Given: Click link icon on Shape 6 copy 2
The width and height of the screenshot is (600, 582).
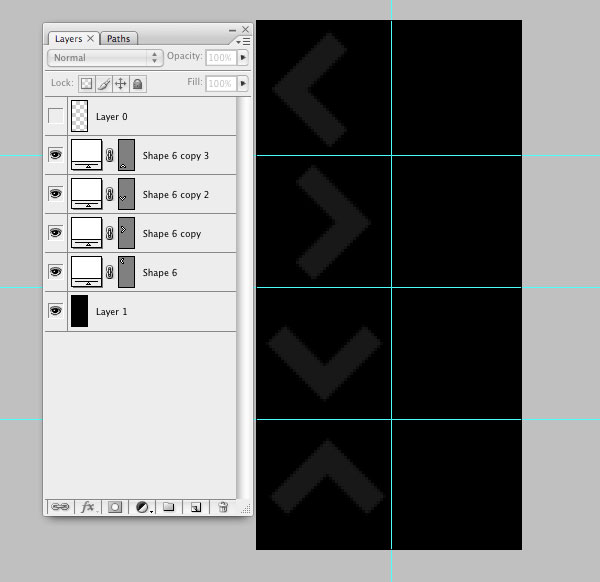Looking at the screenshot, I should pos(110,194).
